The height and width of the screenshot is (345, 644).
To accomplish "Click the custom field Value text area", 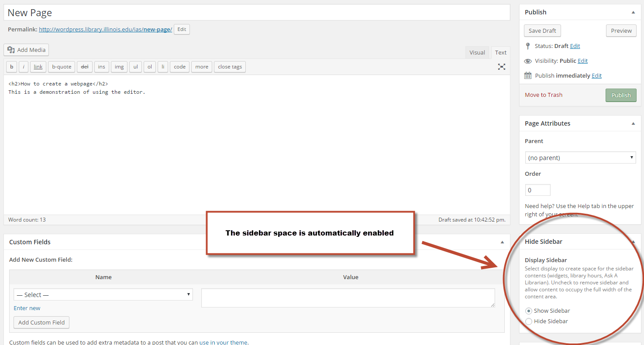I will [x=348, y=298].
